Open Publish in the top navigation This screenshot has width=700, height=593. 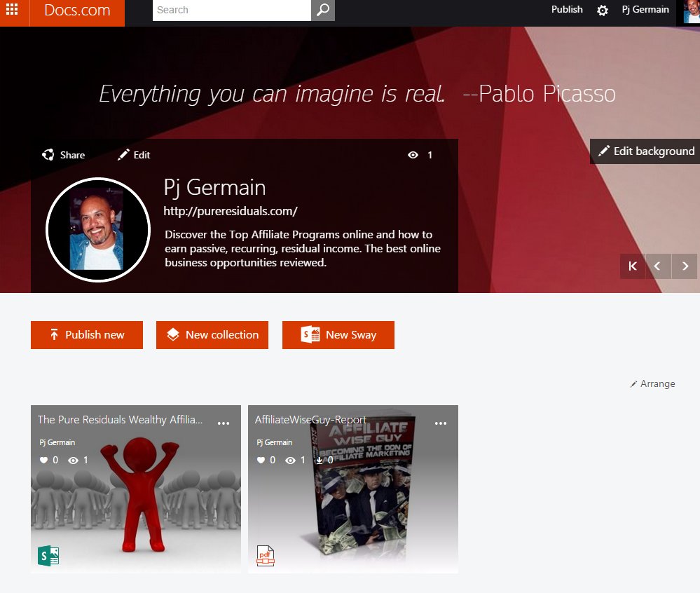pos(567,9)
